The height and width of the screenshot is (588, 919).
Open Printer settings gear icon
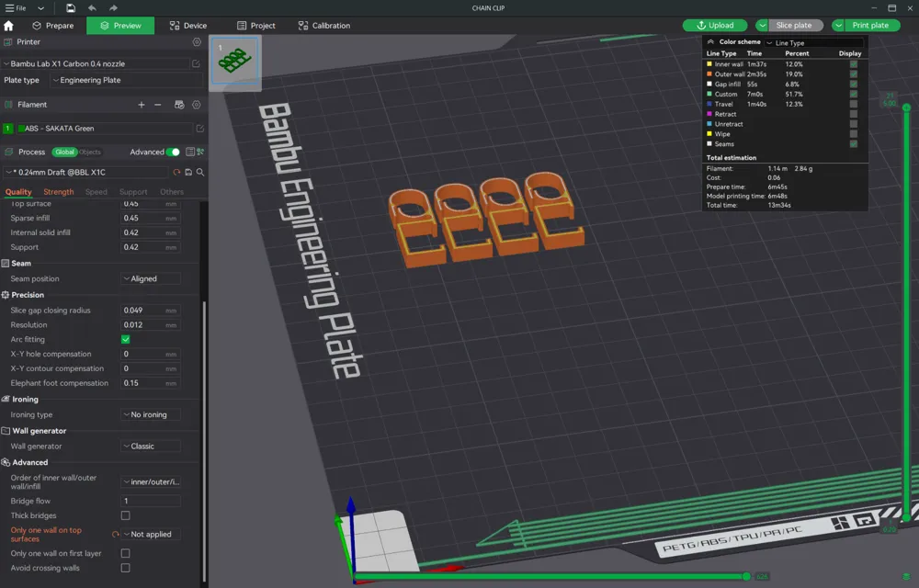197,42
